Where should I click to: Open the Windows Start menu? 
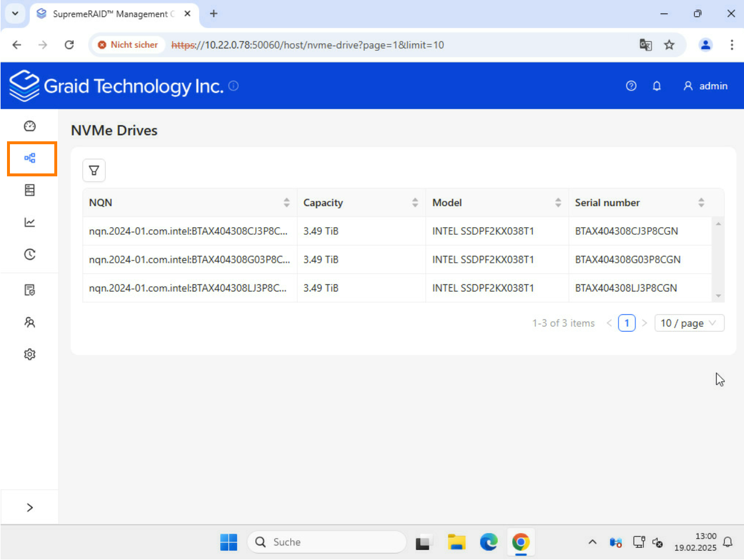[229, 542]
